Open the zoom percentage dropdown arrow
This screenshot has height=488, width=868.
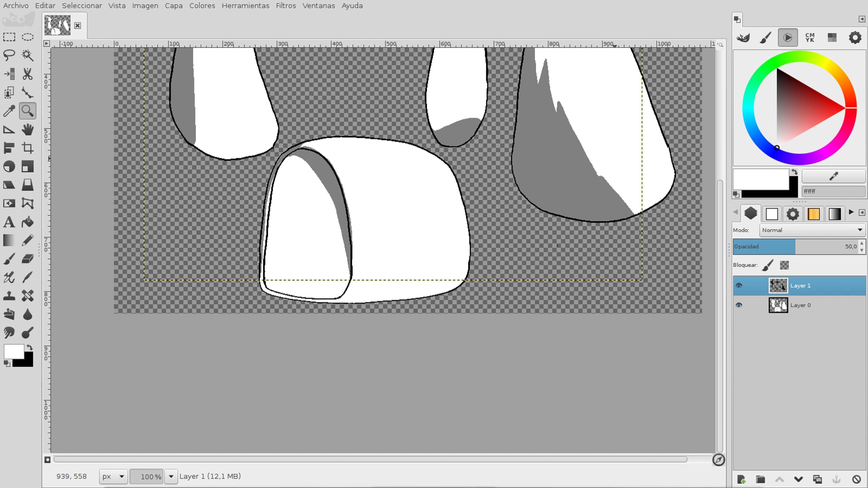coord(171,476)
